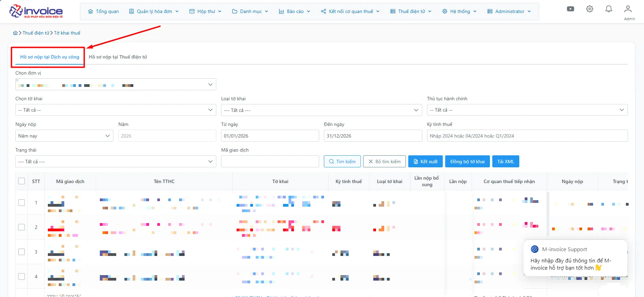Open the Kết nối cơ quan thuế menu
The height and width of the screenshot is (297, 644).
click(x=350, y=11)
